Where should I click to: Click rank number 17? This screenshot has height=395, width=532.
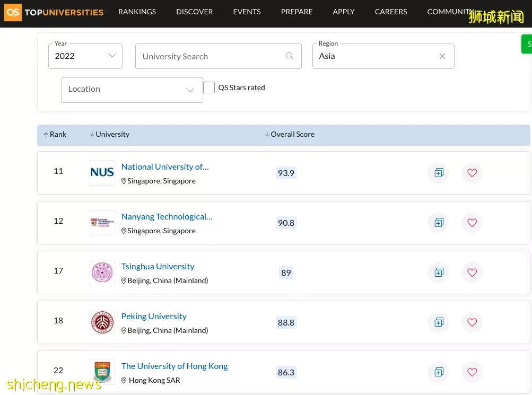click(x=58, y=270)
